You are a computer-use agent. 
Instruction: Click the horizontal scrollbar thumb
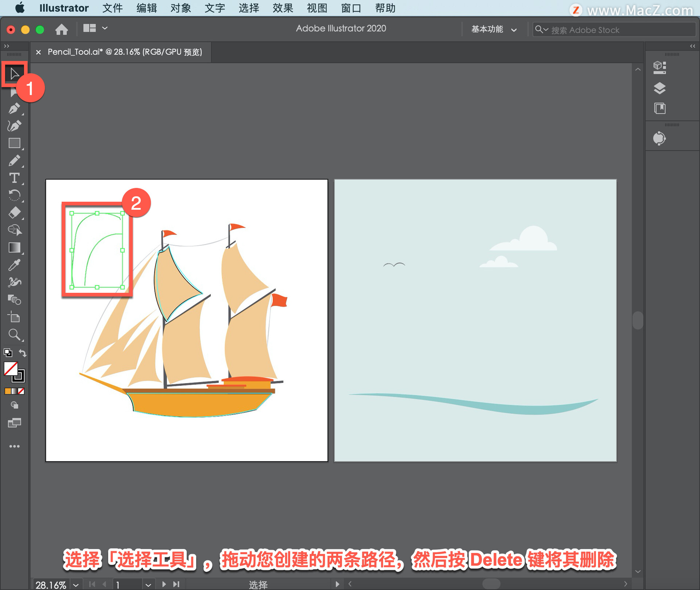[491, 584]
